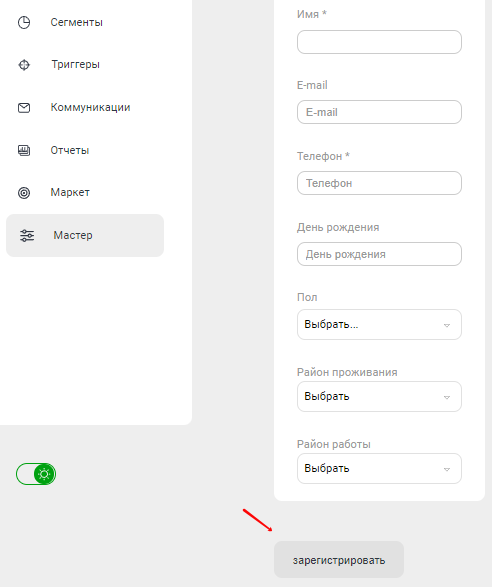492x587 pixels.
Task: Click the arrow in the Пол selector
Action: (447, 325)
